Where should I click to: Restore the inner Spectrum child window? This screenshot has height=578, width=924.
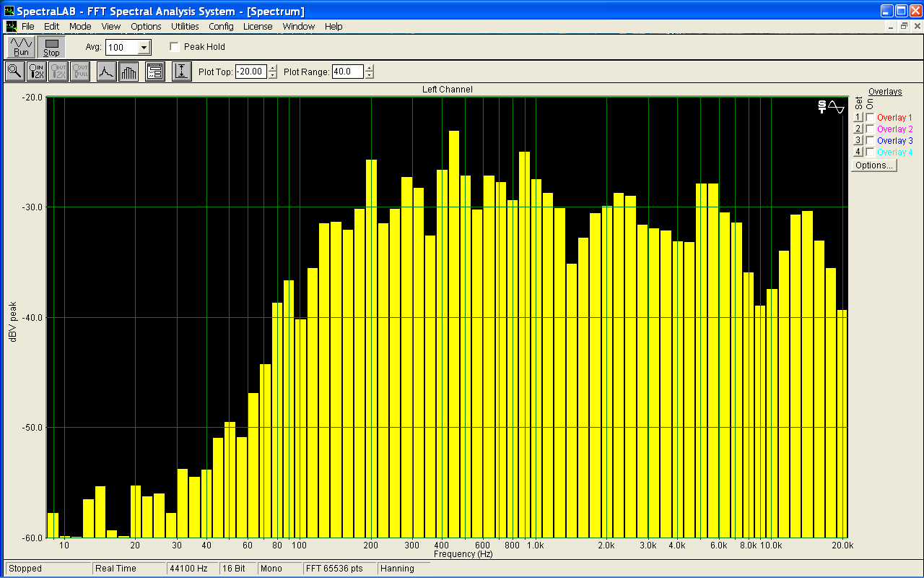click(x=903, y=26)
